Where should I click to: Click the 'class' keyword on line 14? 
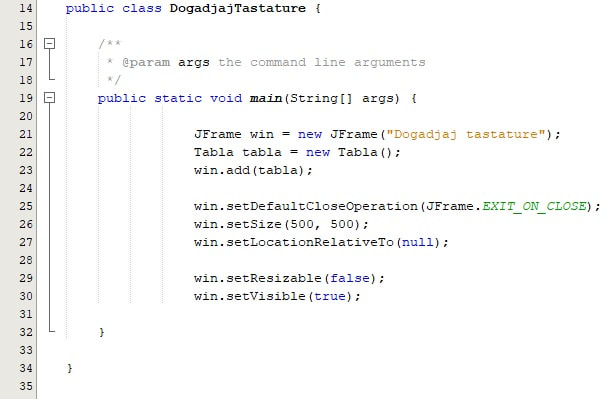click(142, 8)
